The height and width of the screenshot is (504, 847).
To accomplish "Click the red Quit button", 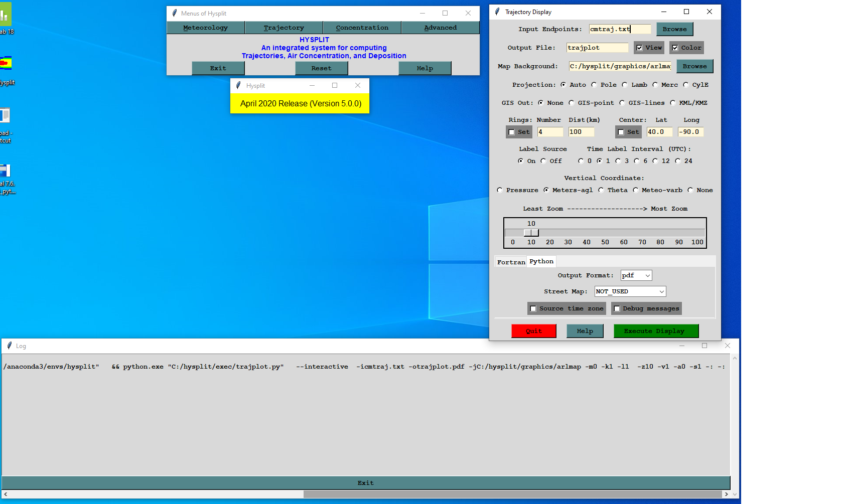I will click(534, 331).
